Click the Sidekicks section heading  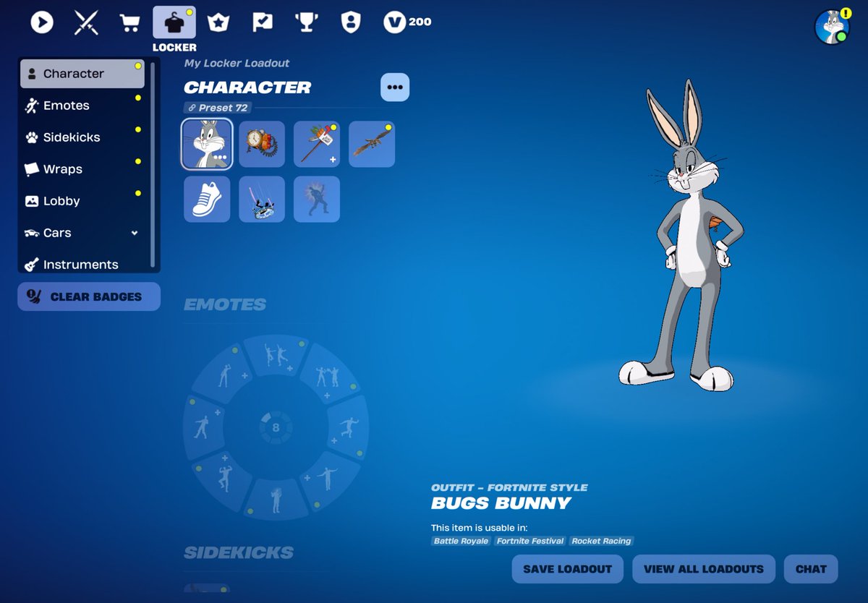(239, 552)
